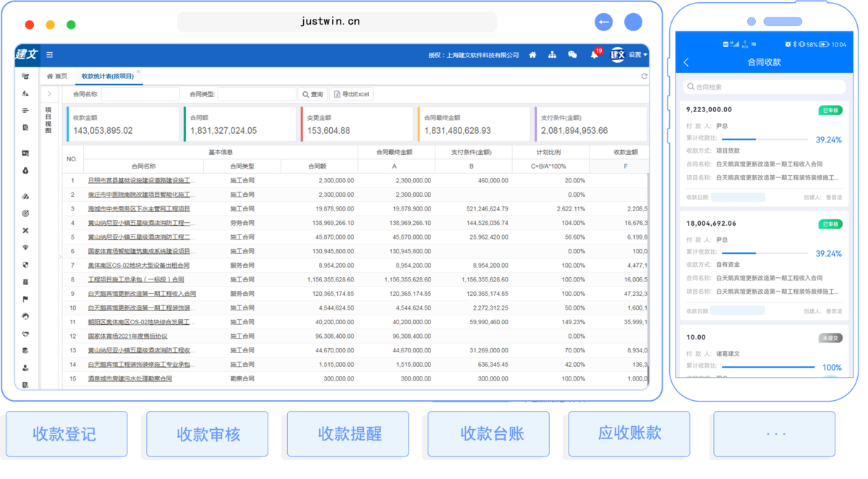Open the 设置 settings dropdown
The height and width of the screenshot is (479, 868).
tap(638, 55)
